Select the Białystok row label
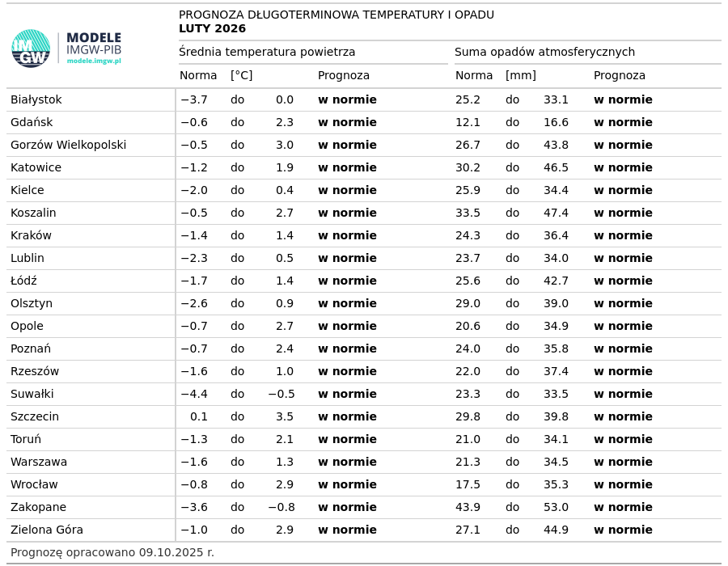The height and width of the screenshot is (566, 728). (36, 100)
